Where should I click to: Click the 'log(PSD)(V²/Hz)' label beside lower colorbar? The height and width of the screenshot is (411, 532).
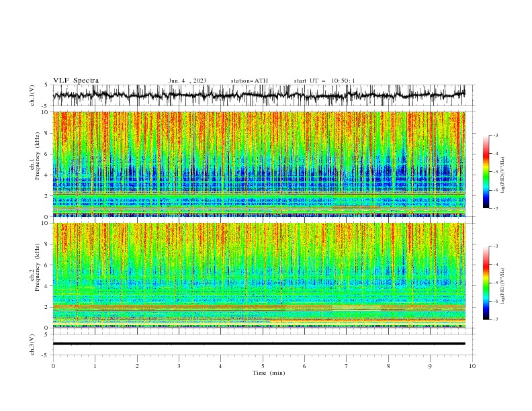(x=502, y=286)
